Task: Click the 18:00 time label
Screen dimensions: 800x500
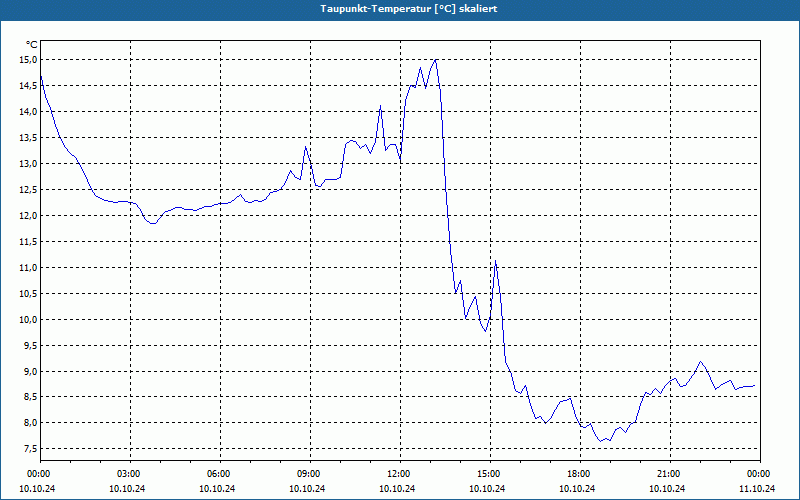Action: coord(580,474)
